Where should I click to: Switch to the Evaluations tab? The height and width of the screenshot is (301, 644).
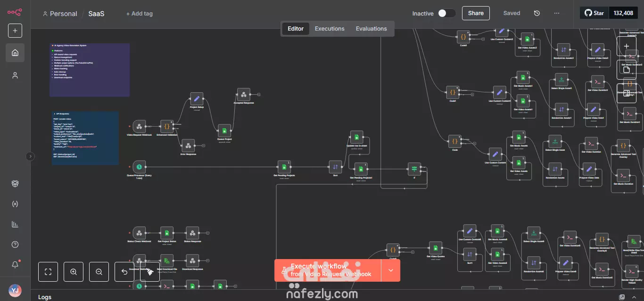click(371, 29)
